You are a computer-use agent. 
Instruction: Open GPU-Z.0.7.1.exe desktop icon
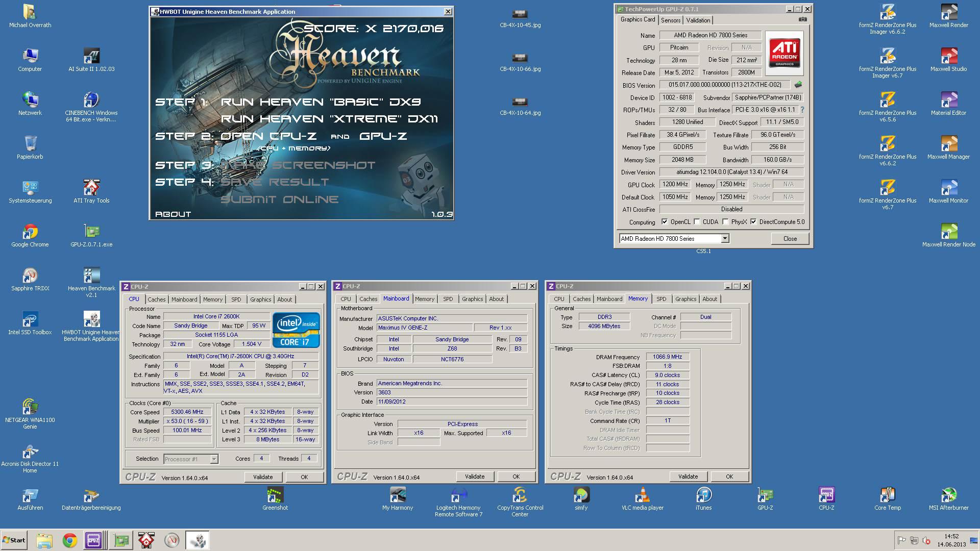(91, 235)
